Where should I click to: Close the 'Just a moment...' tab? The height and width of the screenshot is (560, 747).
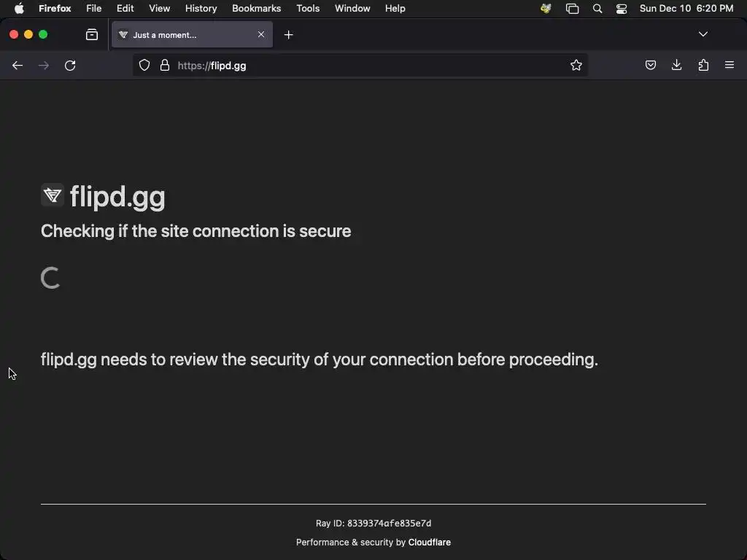point(261,34)
